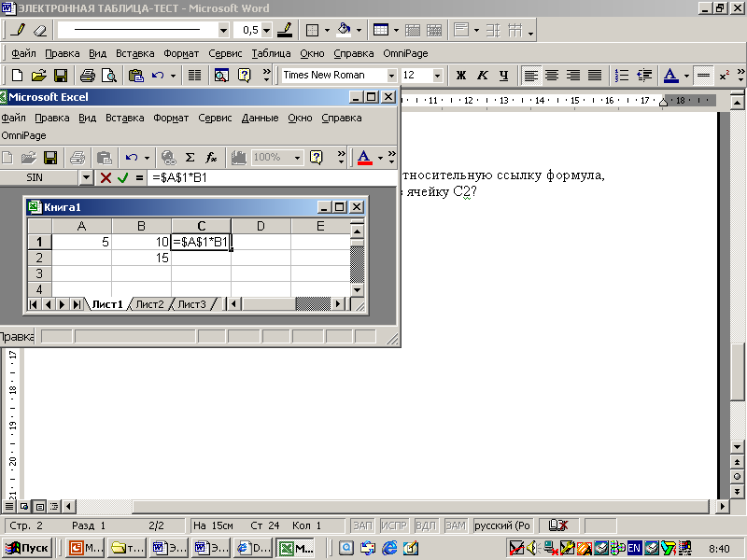Open the Excel zoom 100% dropdown
This screenshot has width=747, height=560.
tap(297, 157)
